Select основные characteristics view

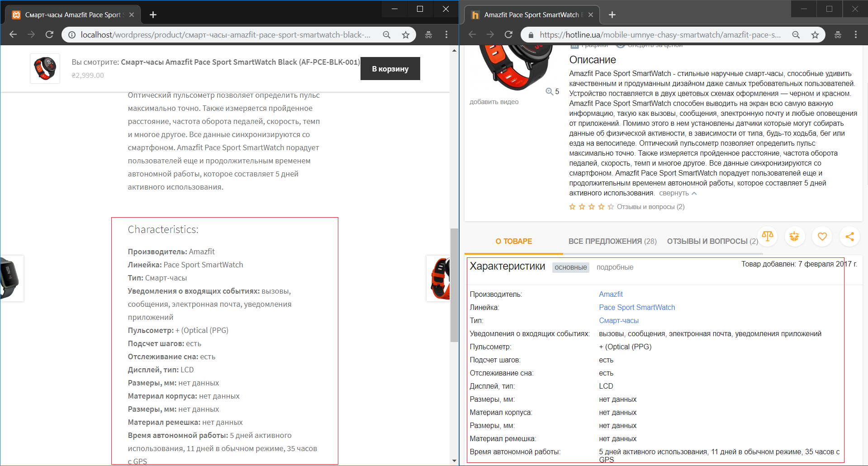tap(571, 267)
